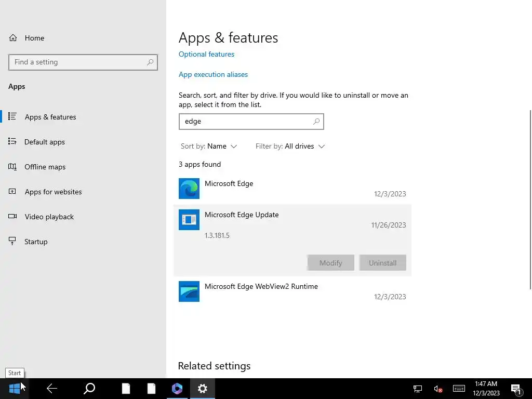Click the Offline maps sidebar icon
This screenshot has width=532, height=399.
[x=12, y=167]
